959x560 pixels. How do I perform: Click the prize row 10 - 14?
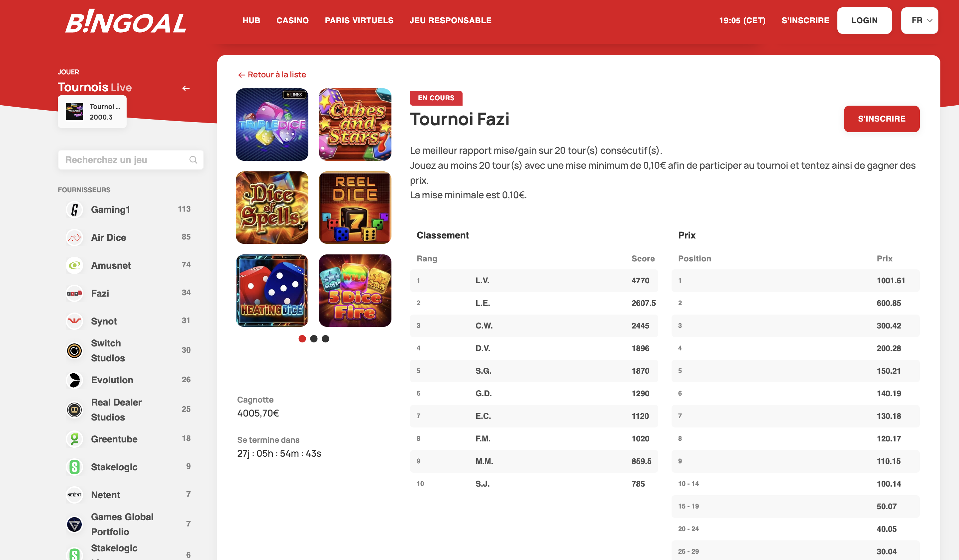[x=796, y=484]
